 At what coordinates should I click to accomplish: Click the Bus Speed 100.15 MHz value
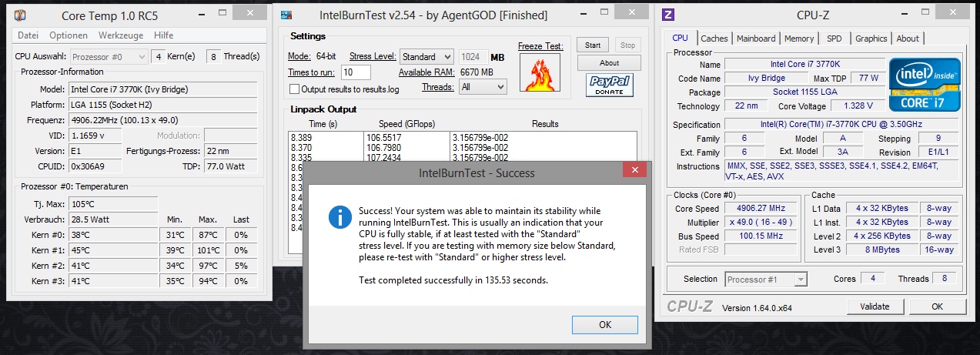coord(761,236)
